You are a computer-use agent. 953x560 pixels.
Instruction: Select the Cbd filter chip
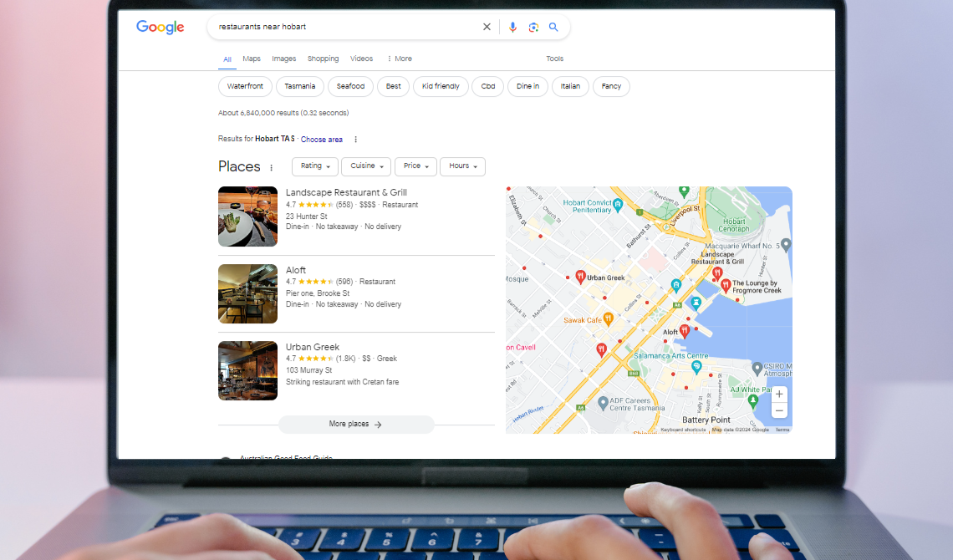488,86
